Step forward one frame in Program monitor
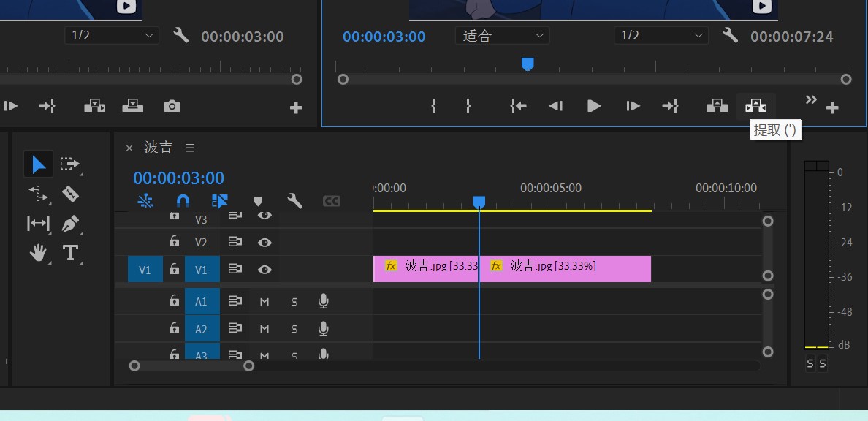Screen dimensions: 868x421 pos(633,106)
